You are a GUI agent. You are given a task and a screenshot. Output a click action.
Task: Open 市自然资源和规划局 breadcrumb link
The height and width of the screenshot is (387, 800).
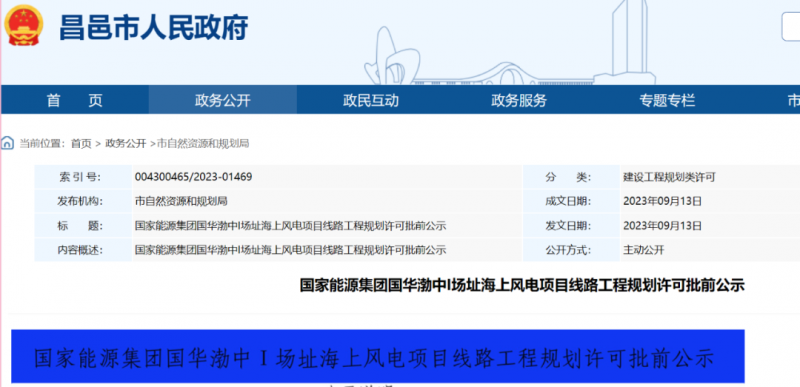(203, 144)
